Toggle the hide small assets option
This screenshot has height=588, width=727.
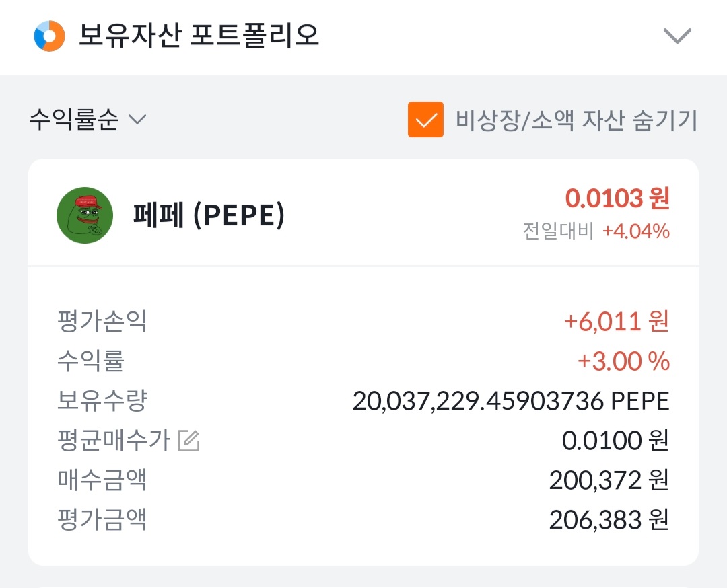(x=425, y=119)
